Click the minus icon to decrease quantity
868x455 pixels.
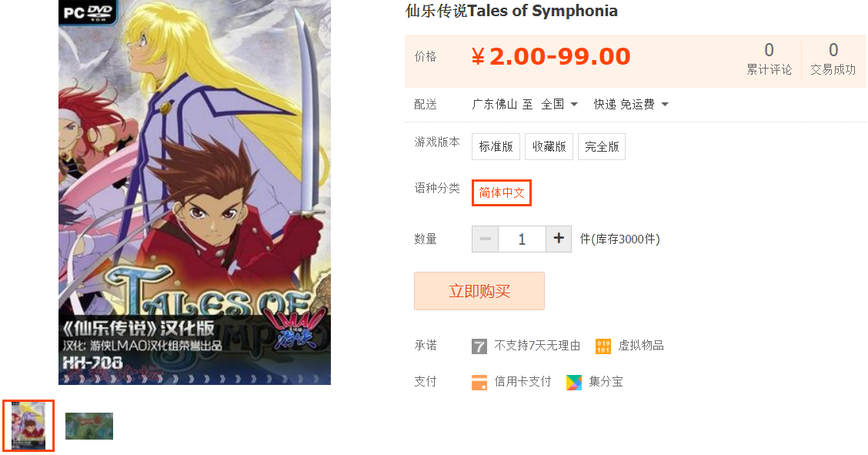[x=485, y=239]
